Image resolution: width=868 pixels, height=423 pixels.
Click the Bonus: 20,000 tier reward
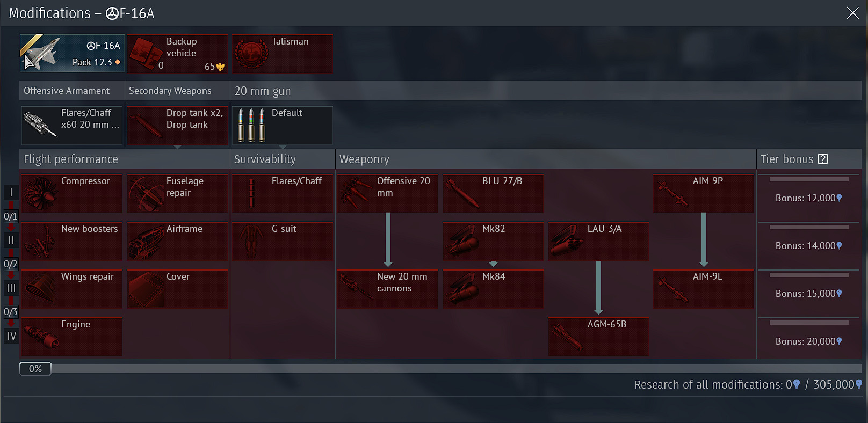click(x=808, y=341)
